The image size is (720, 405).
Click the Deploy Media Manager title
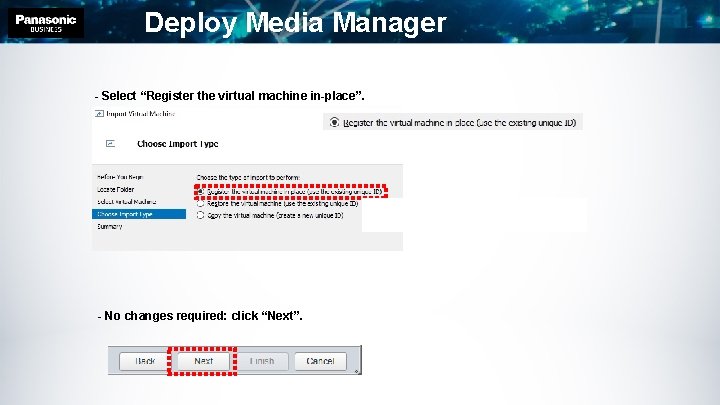pyautogui.click(x=295, y=23)
